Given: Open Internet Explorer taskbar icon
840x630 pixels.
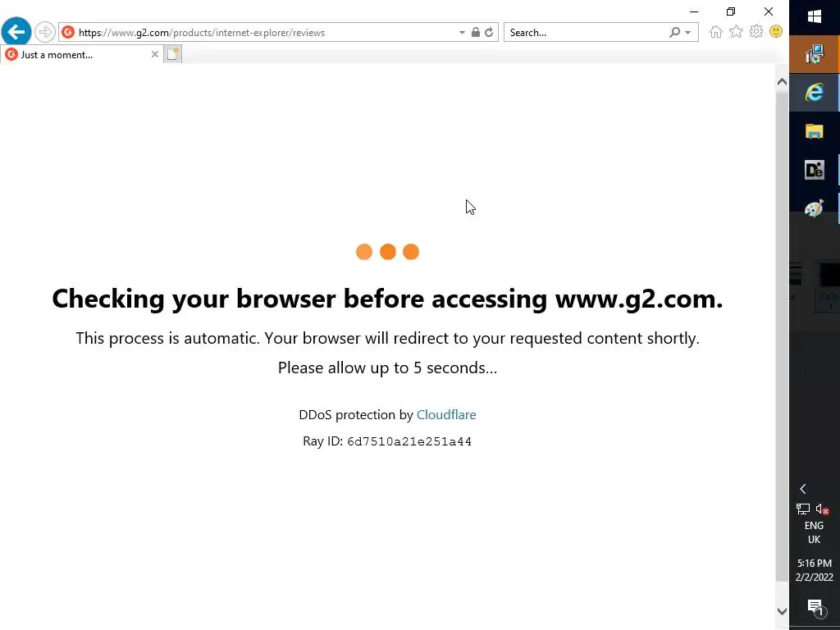Looking at the screenshot, I should (x=815, y=92).
